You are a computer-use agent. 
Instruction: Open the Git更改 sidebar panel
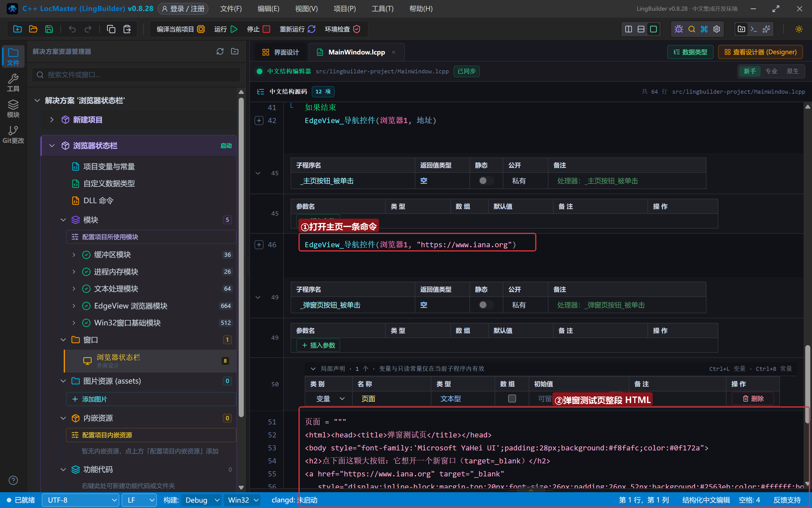pyautogui.click(x=13, y=135)
